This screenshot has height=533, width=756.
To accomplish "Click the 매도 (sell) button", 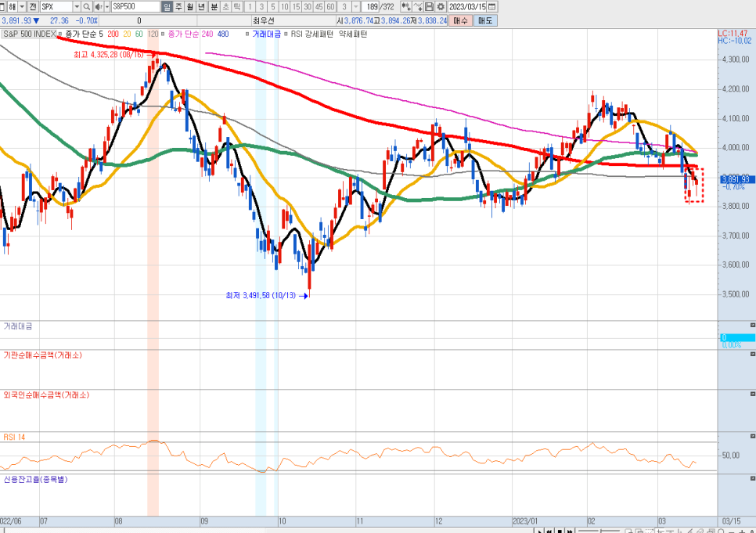I will tap(485, 21).
